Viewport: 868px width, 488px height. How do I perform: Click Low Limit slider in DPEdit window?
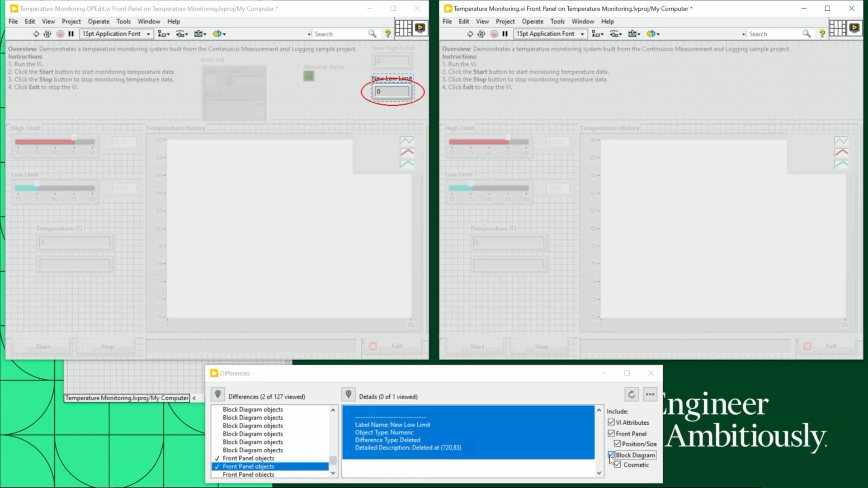[x=55, y=188]
